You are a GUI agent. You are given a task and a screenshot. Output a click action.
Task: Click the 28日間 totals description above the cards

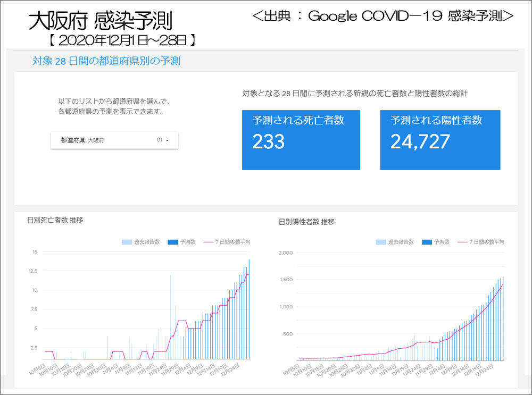point(355,93)
